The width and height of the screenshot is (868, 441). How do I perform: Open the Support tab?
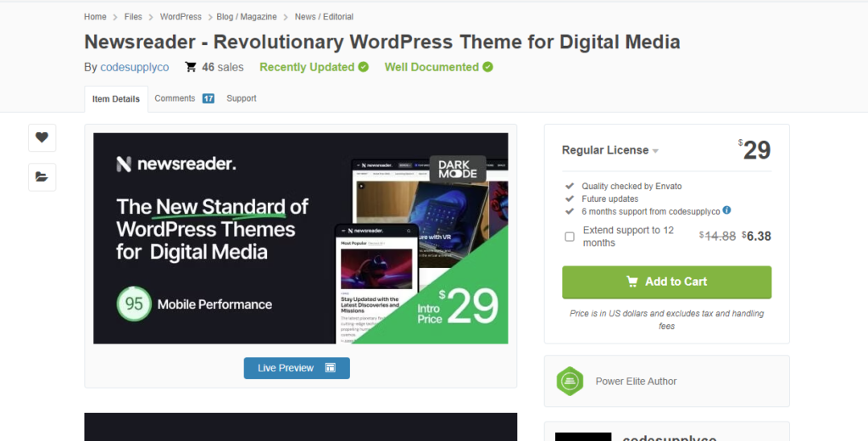click(242, 98)
